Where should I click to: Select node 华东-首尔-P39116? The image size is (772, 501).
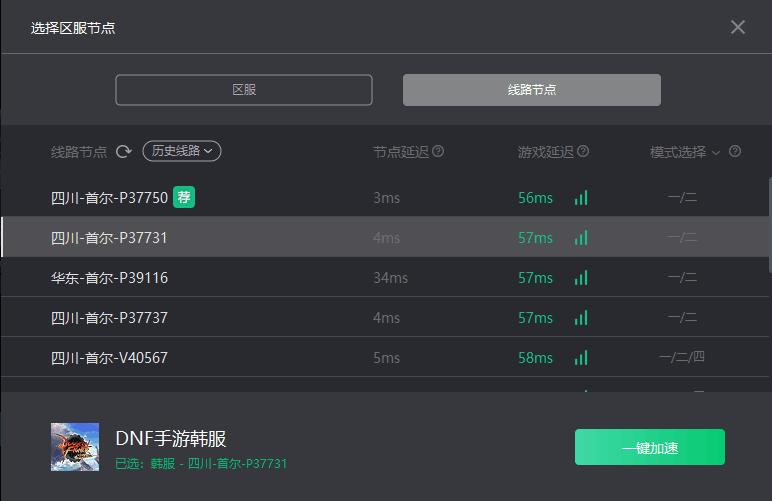click(x=109, y=278)
